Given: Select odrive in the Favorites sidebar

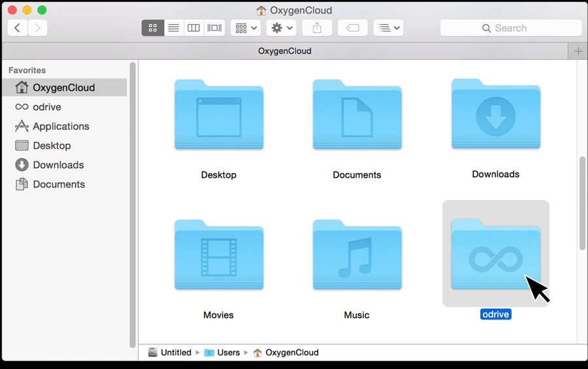Looking at the screenshot, I should click(x=46, y=106).
